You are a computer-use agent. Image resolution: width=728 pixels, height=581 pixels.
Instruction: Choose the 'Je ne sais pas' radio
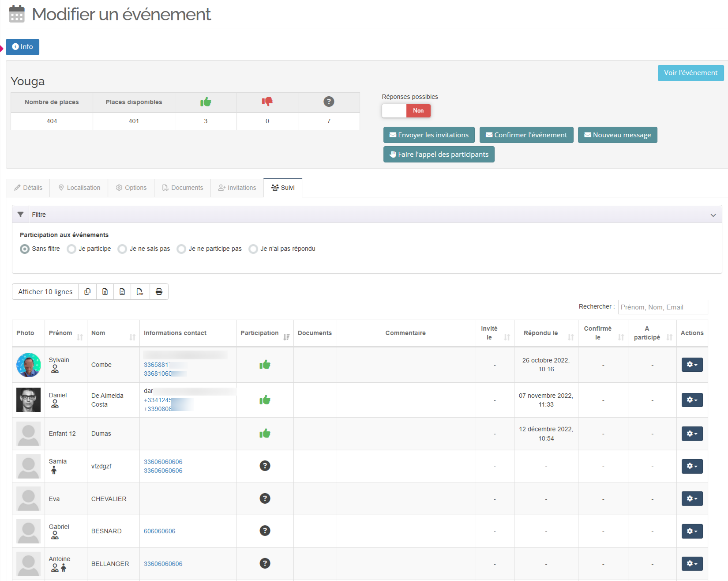[x=122, y=249]
